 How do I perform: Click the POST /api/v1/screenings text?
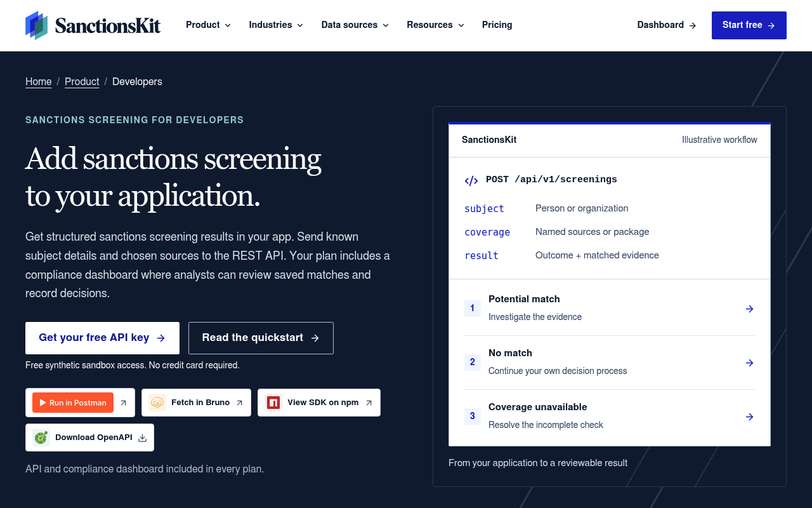coord(551,180)
